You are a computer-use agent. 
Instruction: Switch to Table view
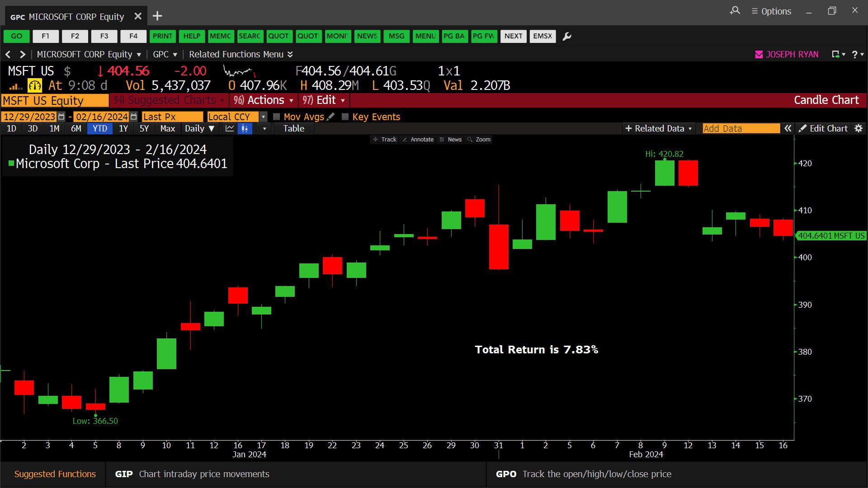pyautogui.click(x=294, y=129)
